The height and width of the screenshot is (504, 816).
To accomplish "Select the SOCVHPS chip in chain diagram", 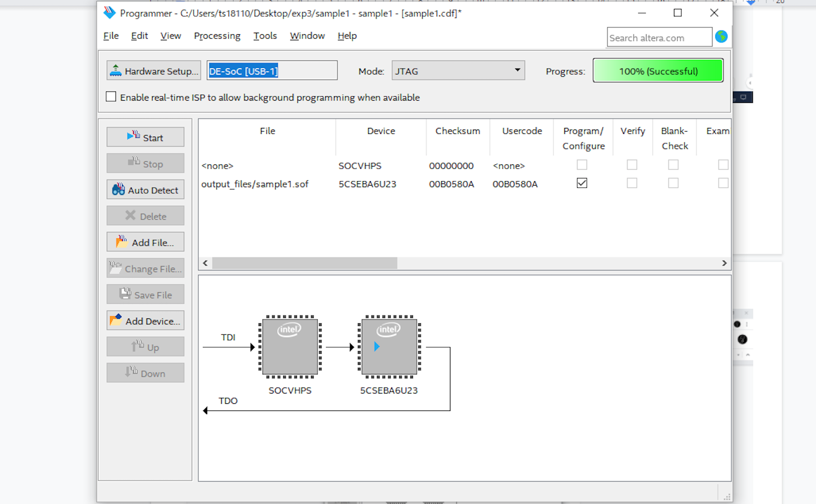I will click(290, 347).
